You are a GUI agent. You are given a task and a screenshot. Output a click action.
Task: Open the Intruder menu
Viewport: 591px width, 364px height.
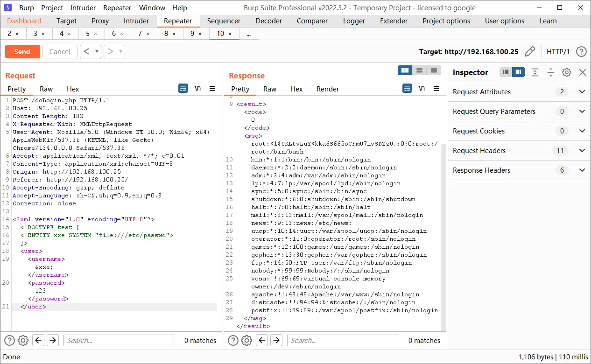click(83, 7)
